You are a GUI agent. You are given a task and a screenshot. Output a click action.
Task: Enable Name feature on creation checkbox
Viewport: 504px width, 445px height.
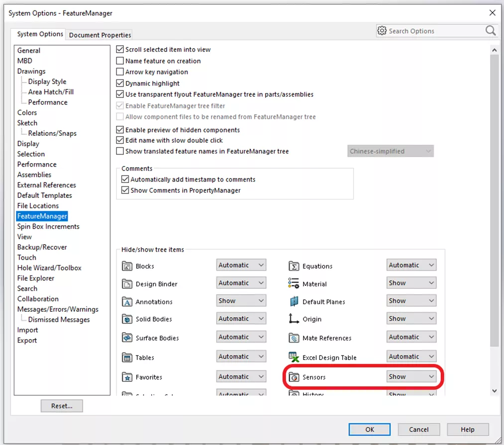pyautogui.click(x=120, y=61)
